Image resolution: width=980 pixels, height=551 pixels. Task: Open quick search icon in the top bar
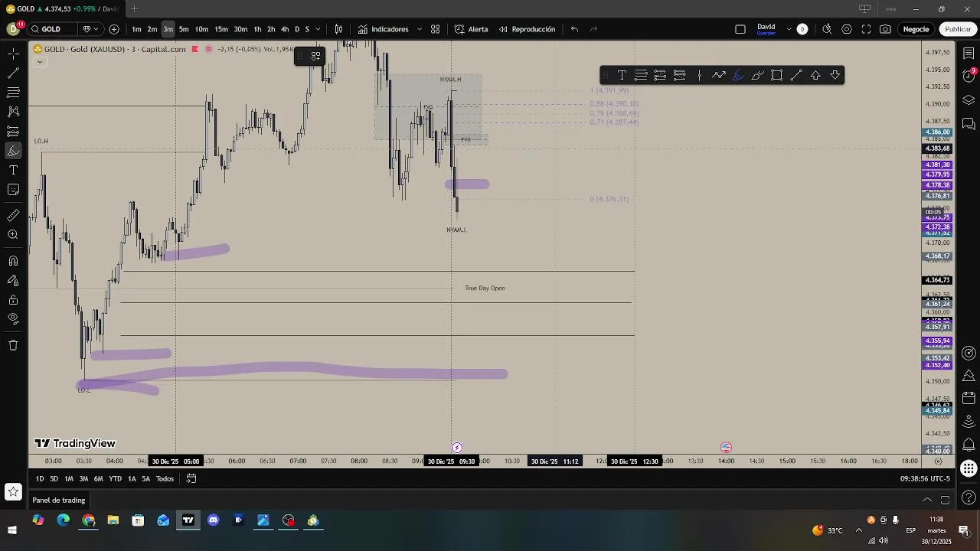[827, 29]
